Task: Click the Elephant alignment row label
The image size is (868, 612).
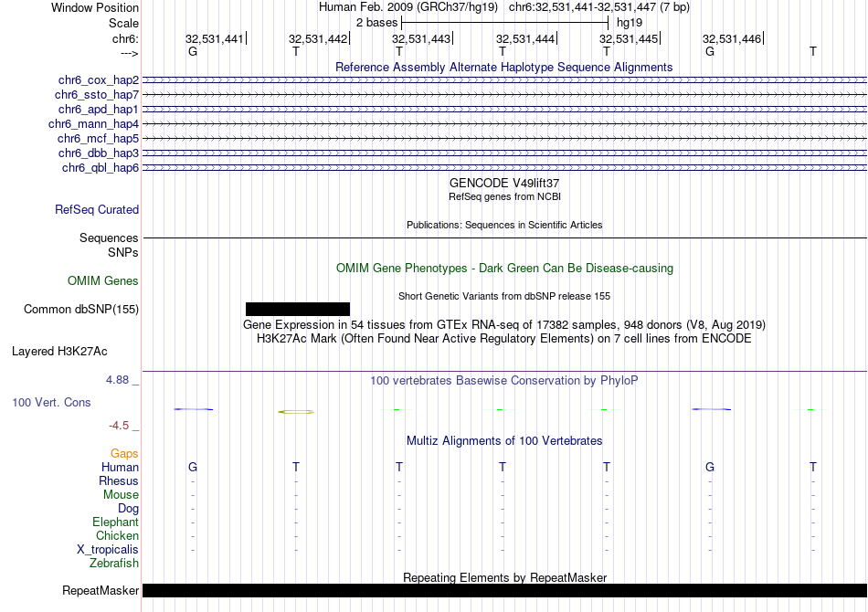Action: click(x=116, y=522)
